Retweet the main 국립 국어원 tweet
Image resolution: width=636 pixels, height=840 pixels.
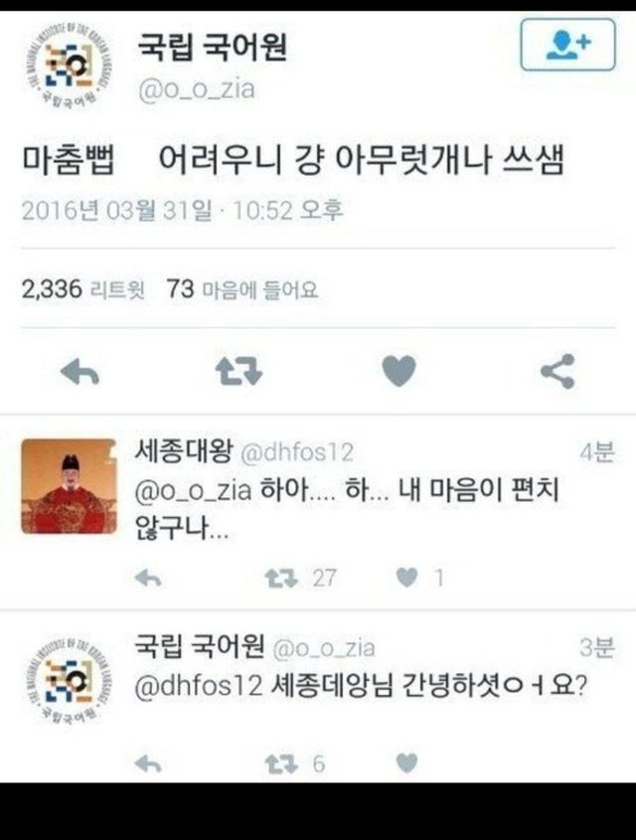pyautogui.click(x=238, y=371)
